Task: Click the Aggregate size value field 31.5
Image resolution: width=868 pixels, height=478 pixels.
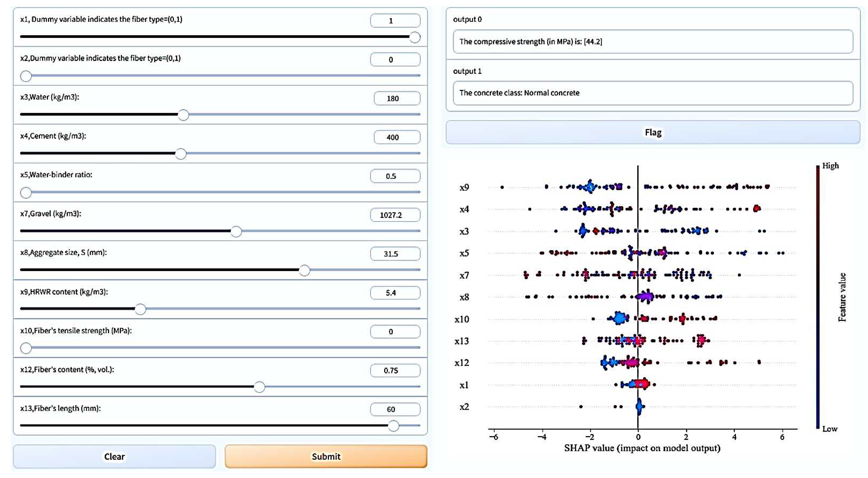Action: 395,254
